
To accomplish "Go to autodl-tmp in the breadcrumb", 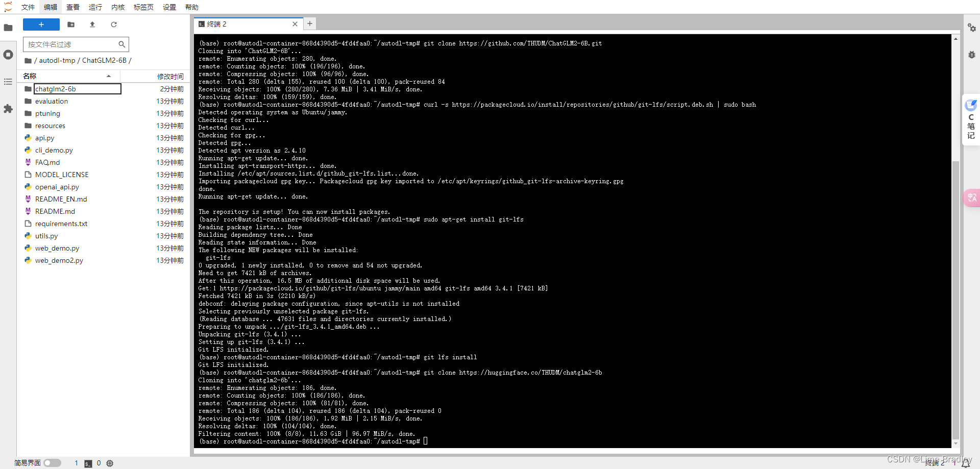I will (x=57, y=60).
